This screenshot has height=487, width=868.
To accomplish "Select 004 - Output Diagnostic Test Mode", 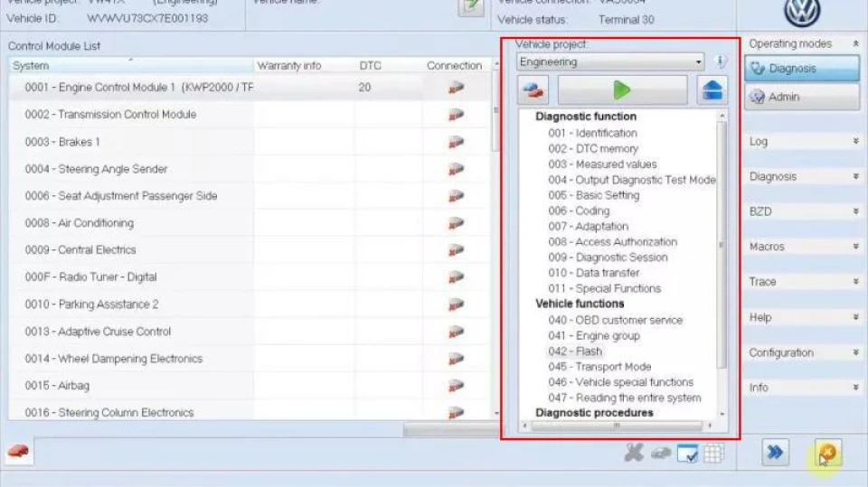I will pyautogui.click(x=632, y=179).
